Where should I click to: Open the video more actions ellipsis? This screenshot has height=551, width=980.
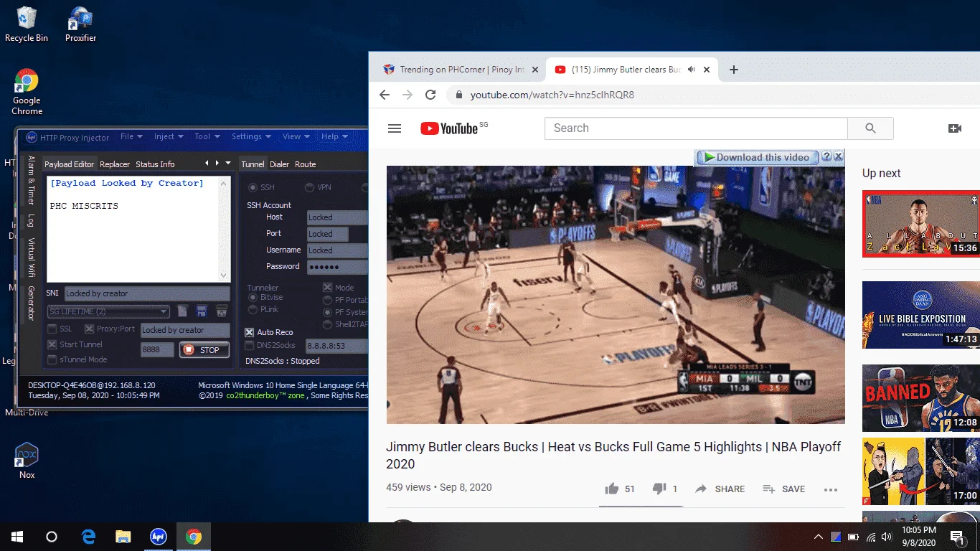coord(831,489)
